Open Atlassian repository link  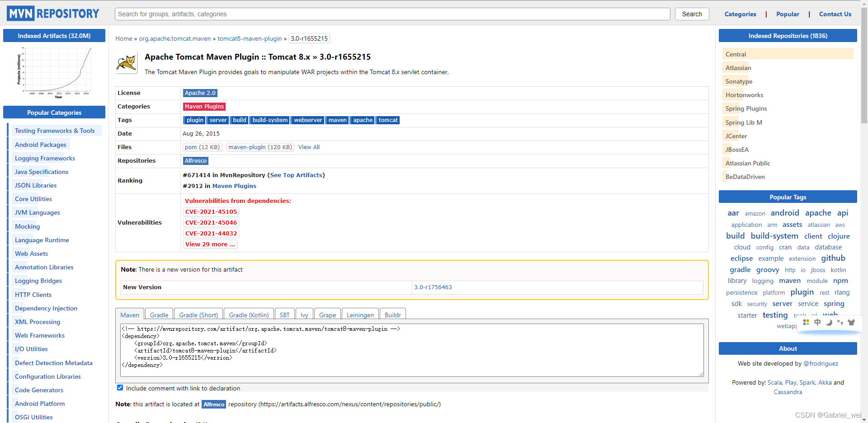[x=738, y=68]
